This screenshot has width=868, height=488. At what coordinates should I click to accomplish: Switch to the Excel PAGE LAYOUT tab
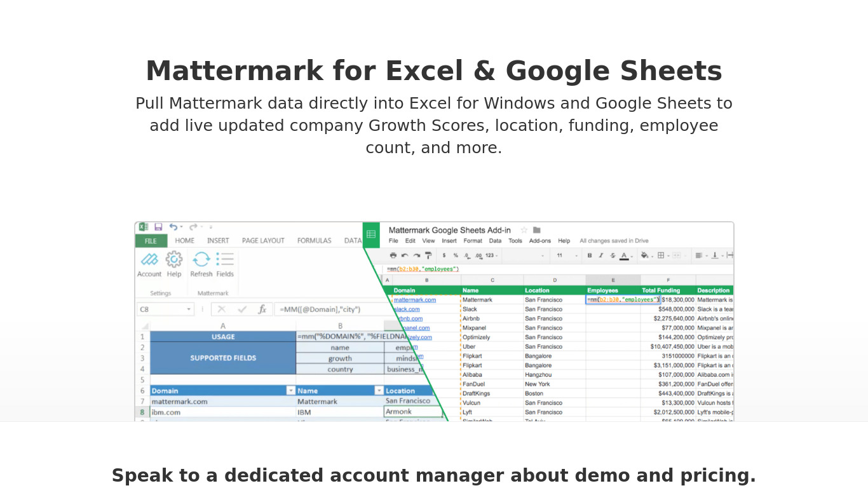point(263,241)
